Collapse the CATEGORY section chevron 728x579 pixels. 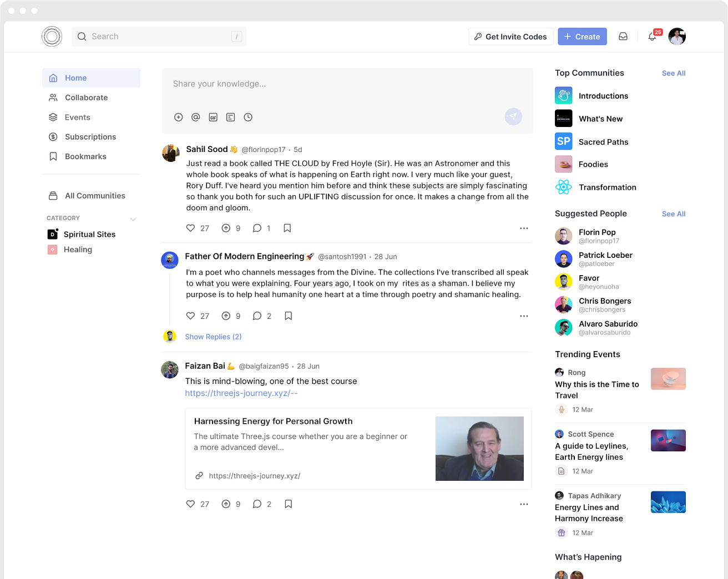coord(133,219)
